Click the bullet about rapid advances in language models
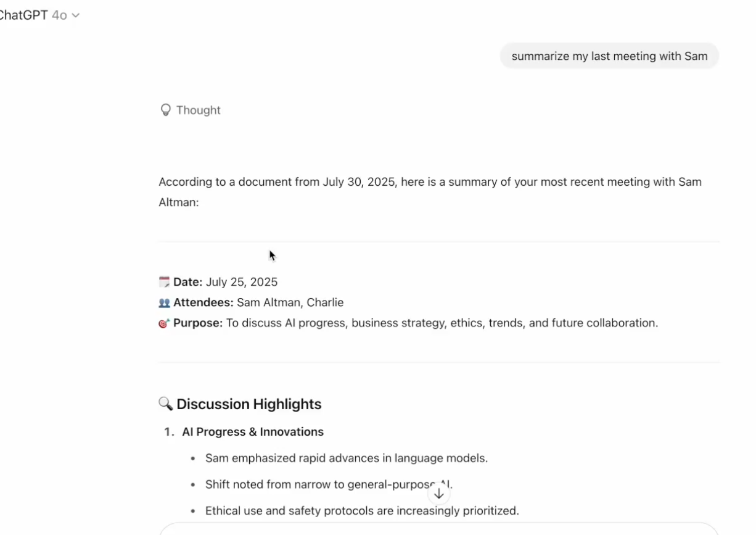 tap(346, 458)
